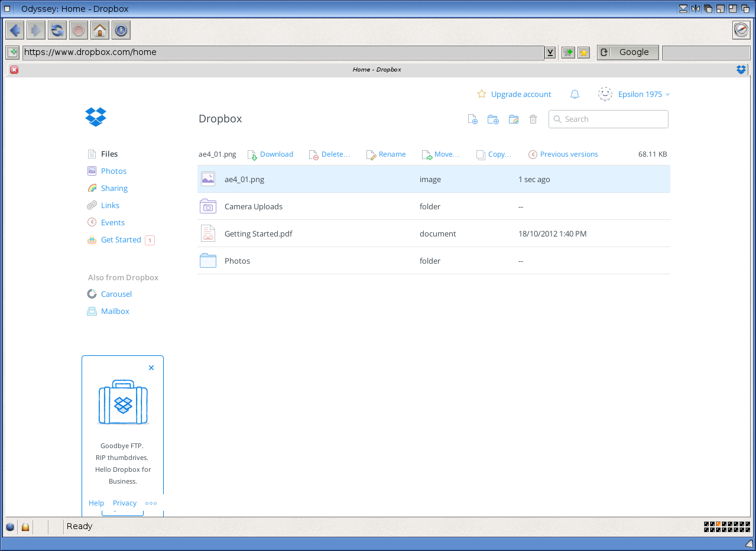Screen dimensions: 756x551
Task: Click the browser search text field
Action: [706, 53]
